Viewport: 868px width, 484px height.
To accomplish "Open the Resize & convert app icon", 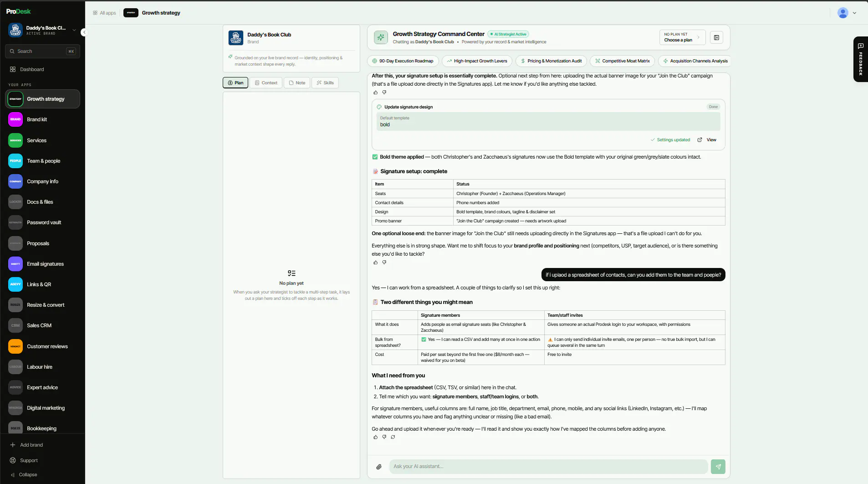I will 15,305.
